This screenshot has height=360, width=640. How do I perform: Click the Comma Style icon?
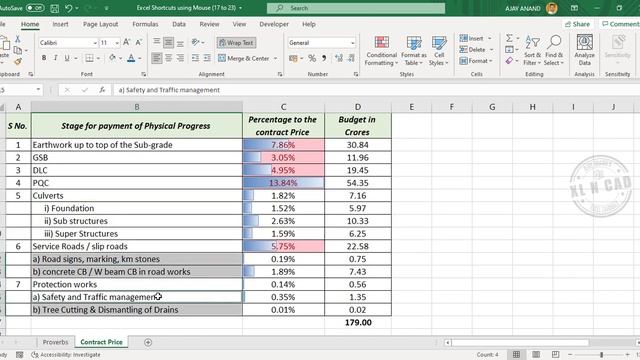click(x=324, y=58)
